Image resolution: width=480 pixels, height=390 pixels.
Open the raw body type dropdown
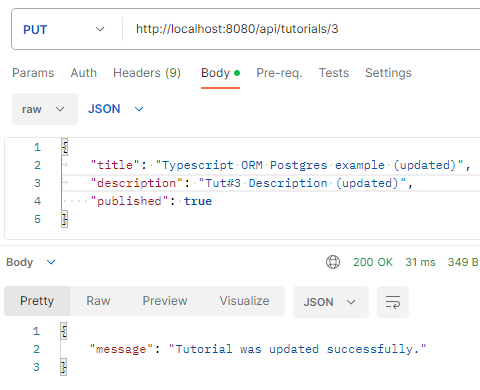(x=45, y=109)
